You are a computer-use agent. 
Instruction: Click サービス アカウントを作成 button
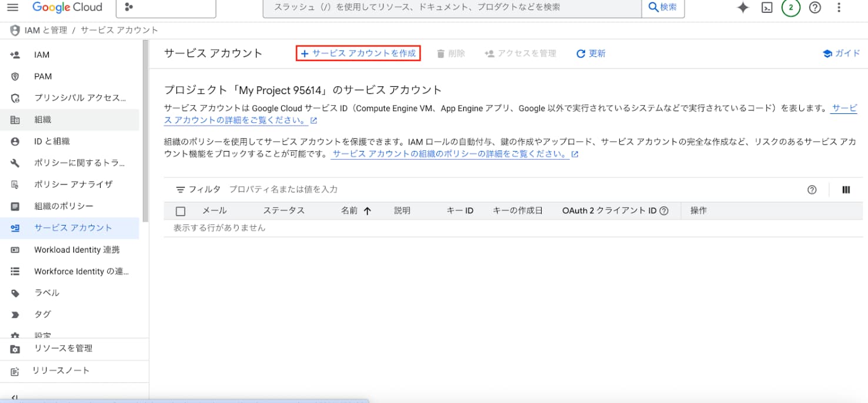tap(359, 53)
